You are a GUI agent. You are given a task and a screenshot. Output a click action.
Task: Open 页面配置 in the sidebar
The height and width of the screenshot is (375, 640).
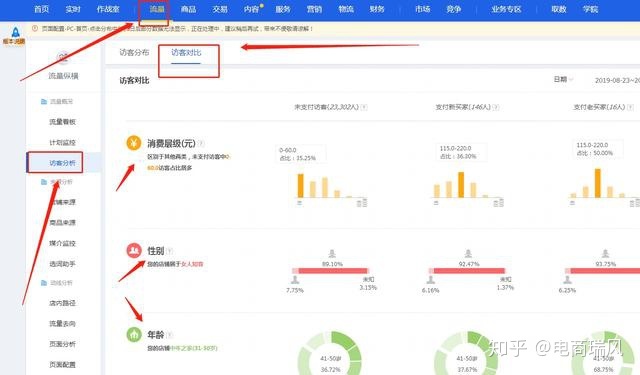click(62, 364)
